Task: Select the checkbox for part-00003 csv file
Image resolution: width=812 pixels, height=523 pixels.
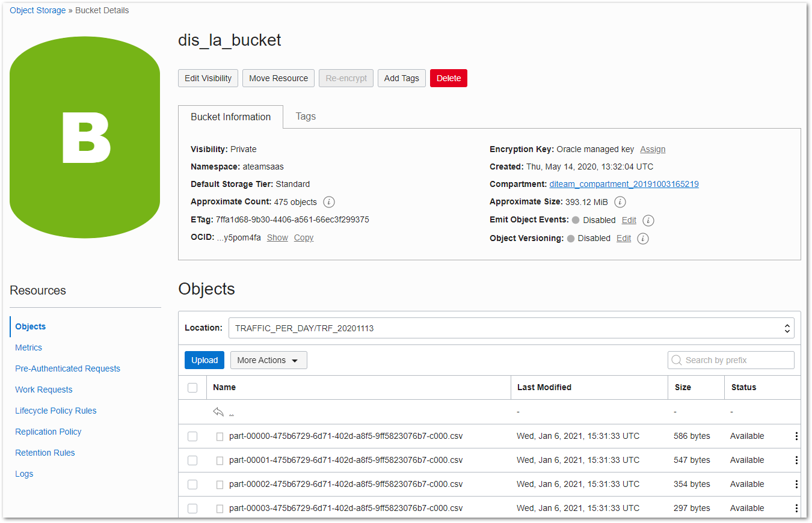Action: pyautogui.click(x=192, y=508)
